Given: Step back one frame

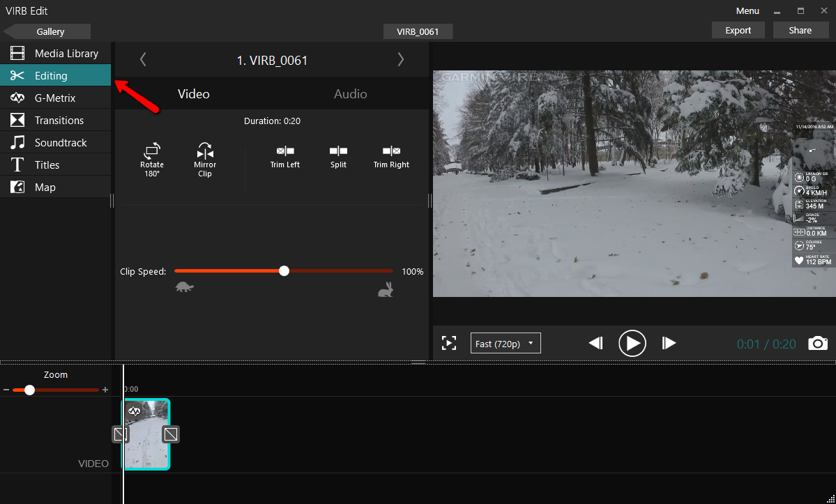Looking at the screenshot, I should pyautogui.click(x=595, y=343).
